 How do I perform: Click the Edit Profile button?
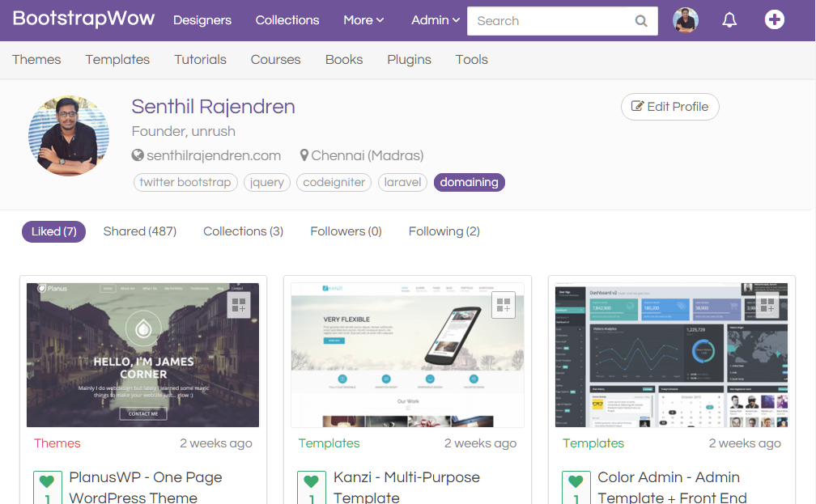click(669, 107)
